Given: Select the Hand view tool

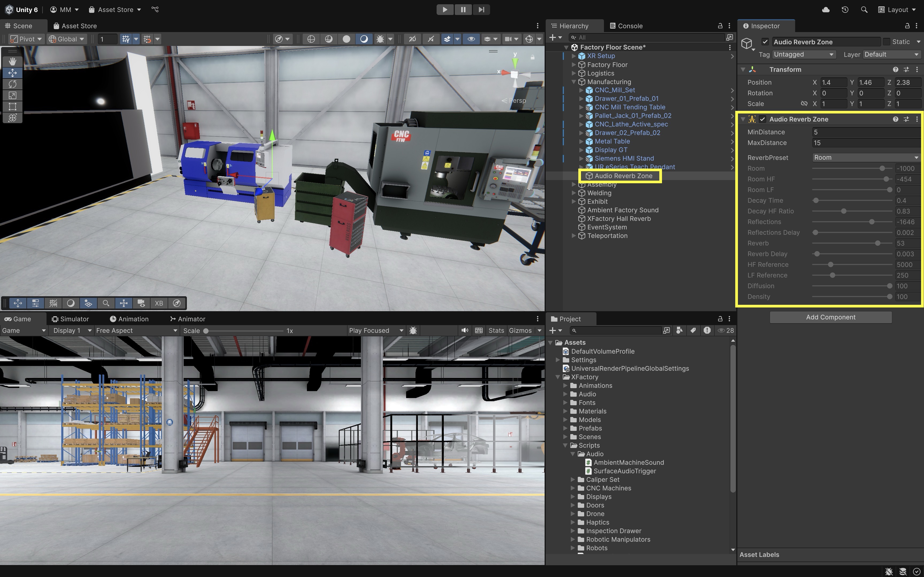Looking at the screenshot, I should coord(12,61).
